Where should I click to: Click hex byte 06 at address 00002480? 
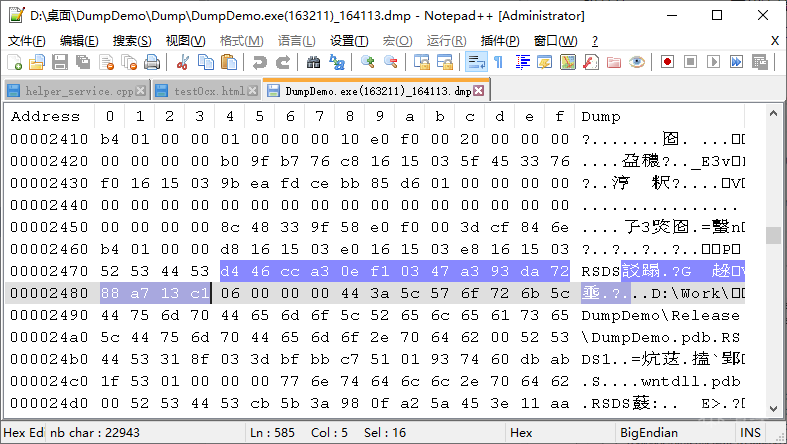[230, 293]
